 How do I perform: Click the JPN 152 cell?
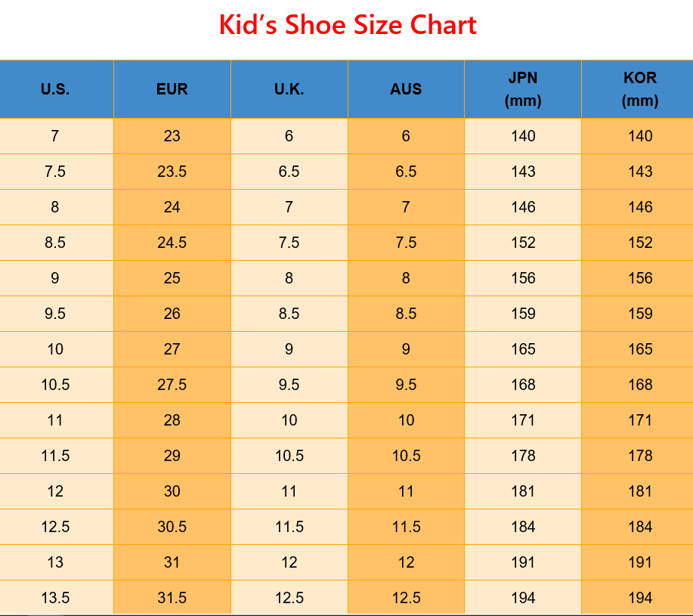523,243
